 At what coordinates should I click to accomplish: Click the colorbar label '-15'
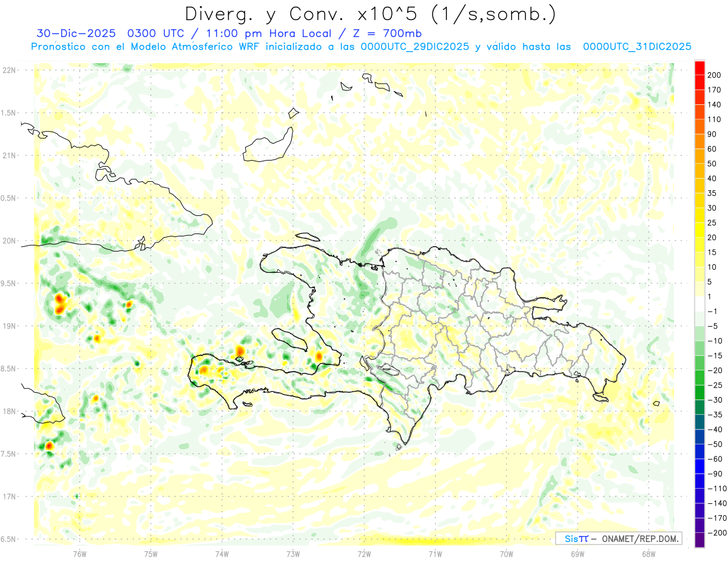[716, 355]
